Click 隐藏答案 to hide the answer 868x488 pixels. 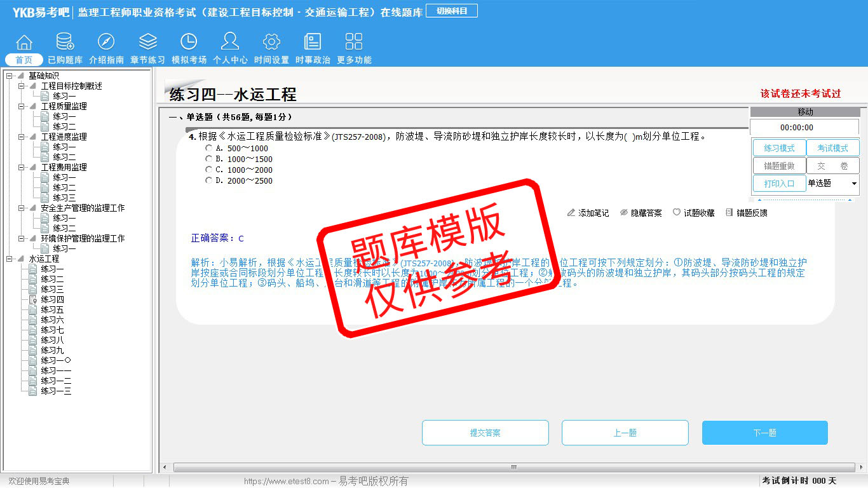641,213
